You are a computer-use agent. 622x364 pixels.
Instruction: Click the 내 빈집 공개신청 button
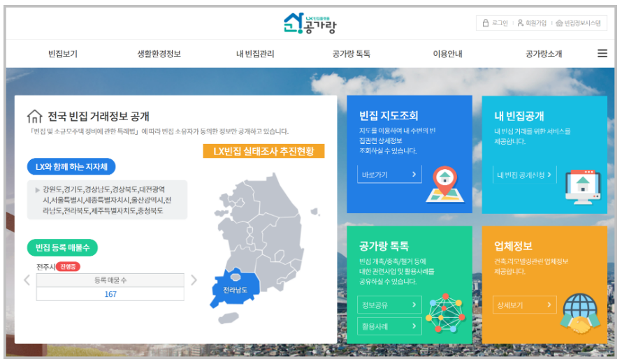524,175
